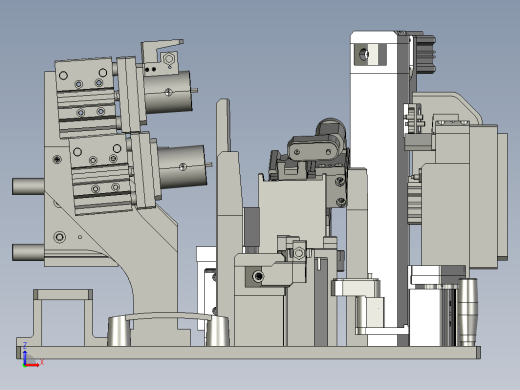Click the red X axis label of triad

(42, 362)
